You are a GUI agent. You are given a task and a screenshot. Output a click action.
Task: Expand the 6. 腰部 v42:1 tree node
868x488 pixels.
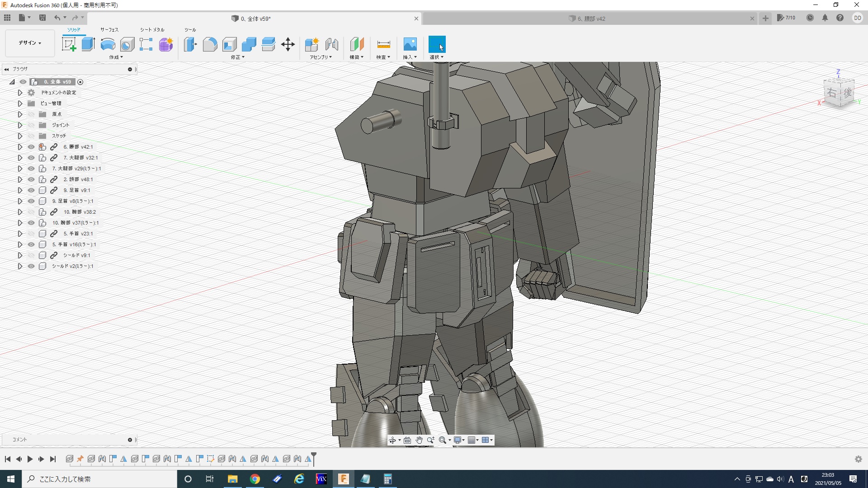click(20, 147)
